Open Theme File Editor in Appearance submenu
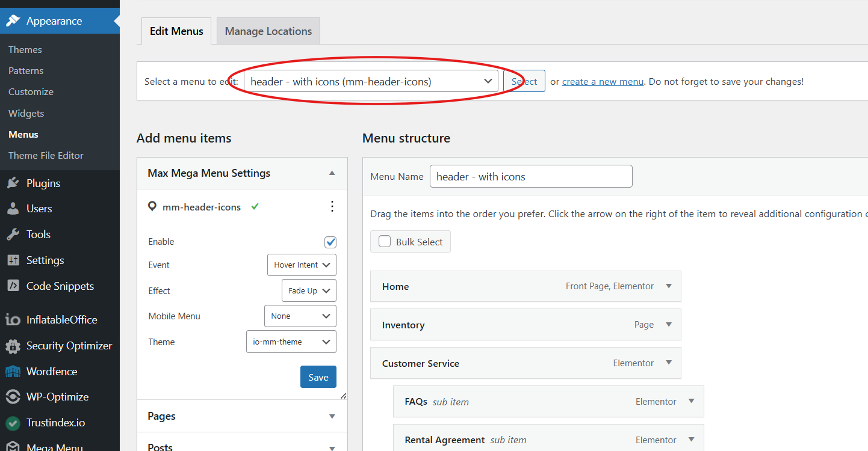868x451 pixels. [46, 155]
